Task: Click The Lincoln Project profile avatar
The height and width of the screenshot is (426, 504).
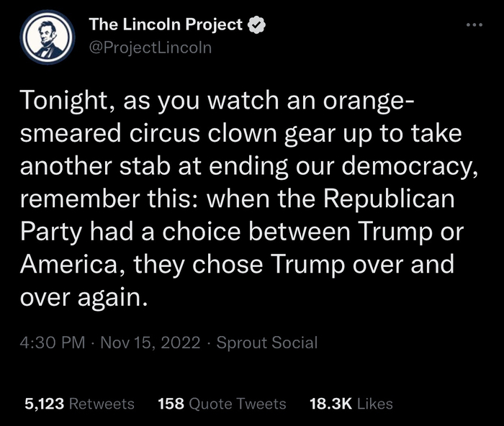Action: point(48,38)
